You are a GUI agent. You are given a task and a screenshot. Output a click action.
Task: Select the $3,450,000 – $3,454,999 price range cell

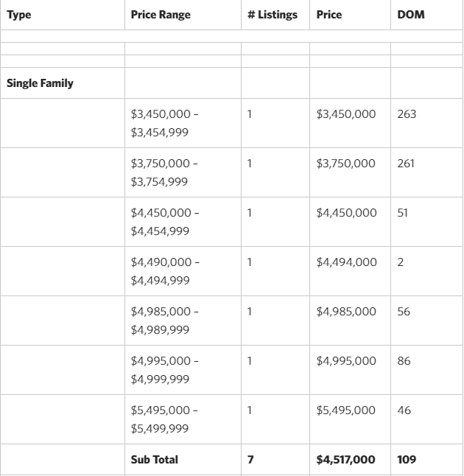pos(164,123)
